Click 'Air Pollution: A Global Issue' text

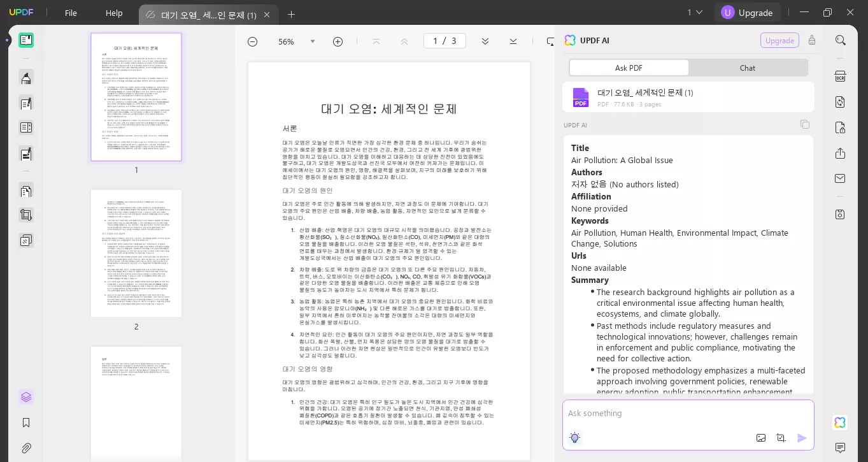622,161
